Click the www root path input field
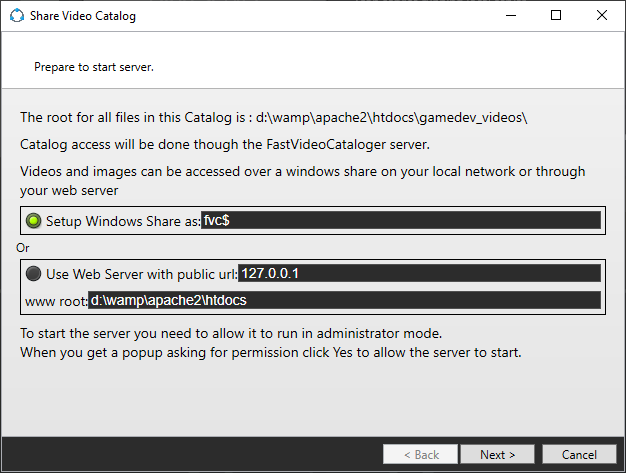Image resolution: width=626 pixels, height=473 pixels. coord(343,300)
